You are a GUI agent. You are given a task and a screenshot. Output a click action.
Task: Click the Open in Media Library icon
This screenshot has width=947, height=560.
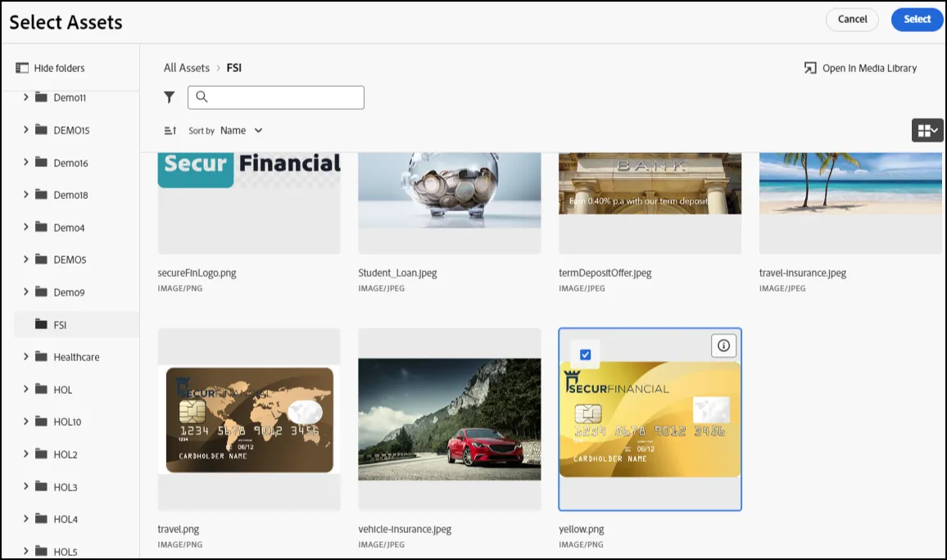[x=810, y=68]
